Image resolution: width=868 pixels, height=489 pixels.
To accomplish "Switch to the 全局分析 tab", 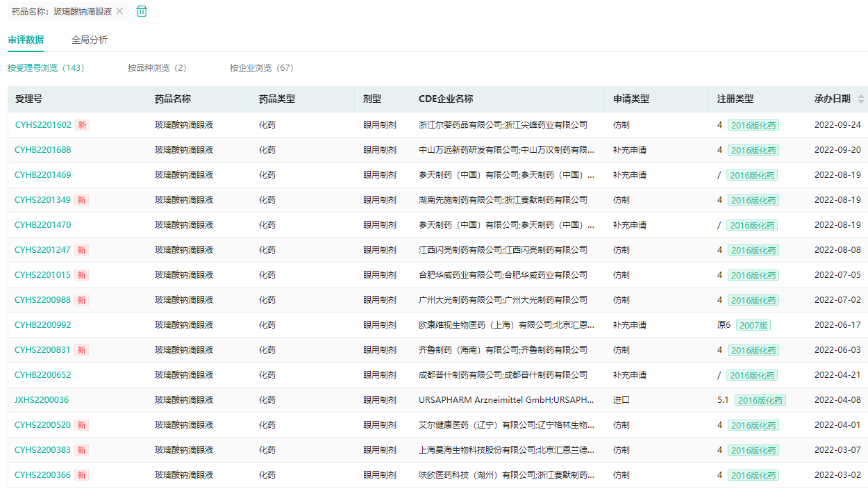I will [90, 40].
